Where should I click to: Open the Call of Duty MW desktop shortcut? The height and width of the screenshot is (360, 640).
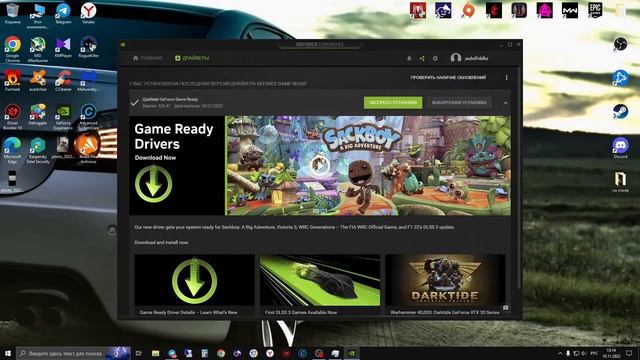click(x=570, y=10)
